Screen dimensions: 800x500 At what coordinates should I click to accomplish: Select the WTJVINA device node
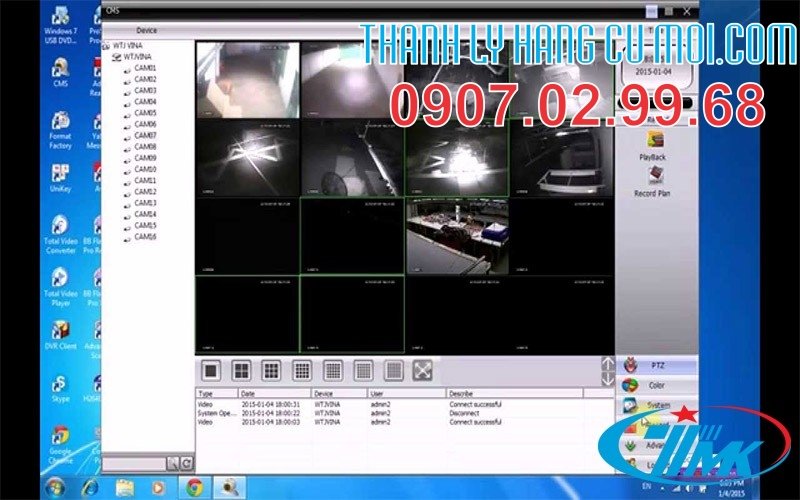[137, 57]
